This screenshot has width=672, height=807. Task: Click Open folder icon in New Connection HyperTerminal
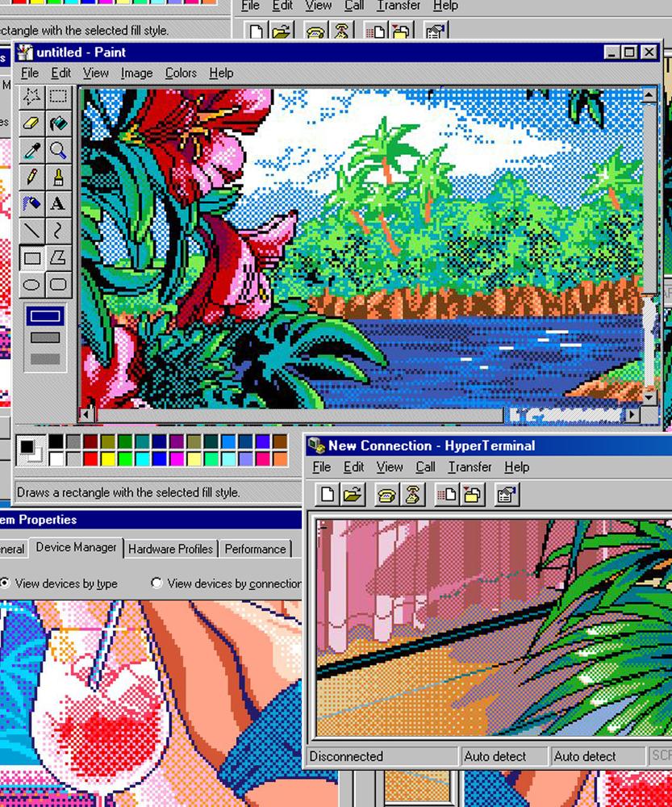pyautogui.click(x=353, y=495)
